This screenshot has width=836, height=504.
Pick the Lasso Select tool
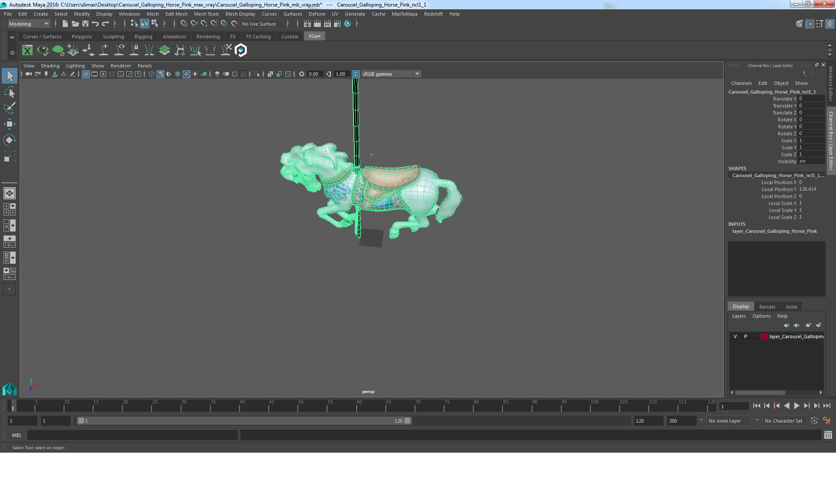pos(9,92)
